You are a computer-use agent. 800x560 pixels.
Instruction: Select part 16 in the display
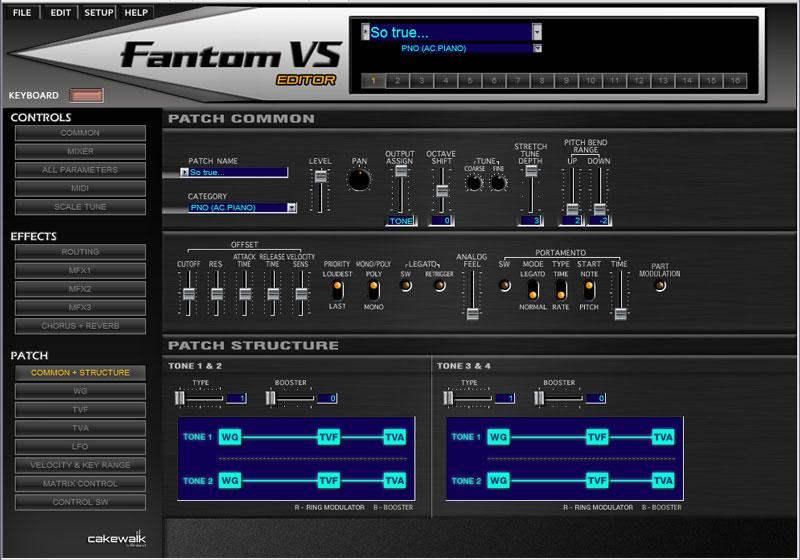pos(735,81)
